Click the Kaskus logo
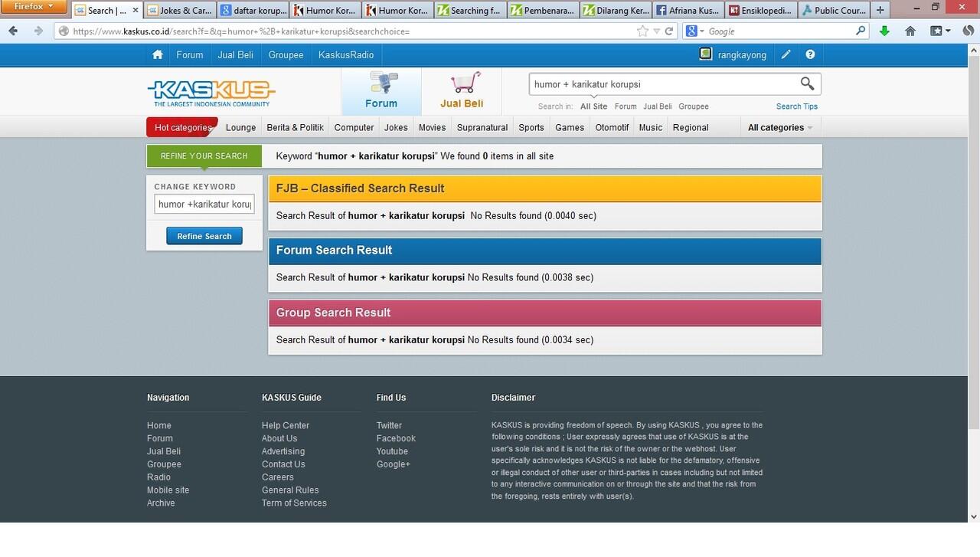980x557 pixels. [x=211, y=93]
